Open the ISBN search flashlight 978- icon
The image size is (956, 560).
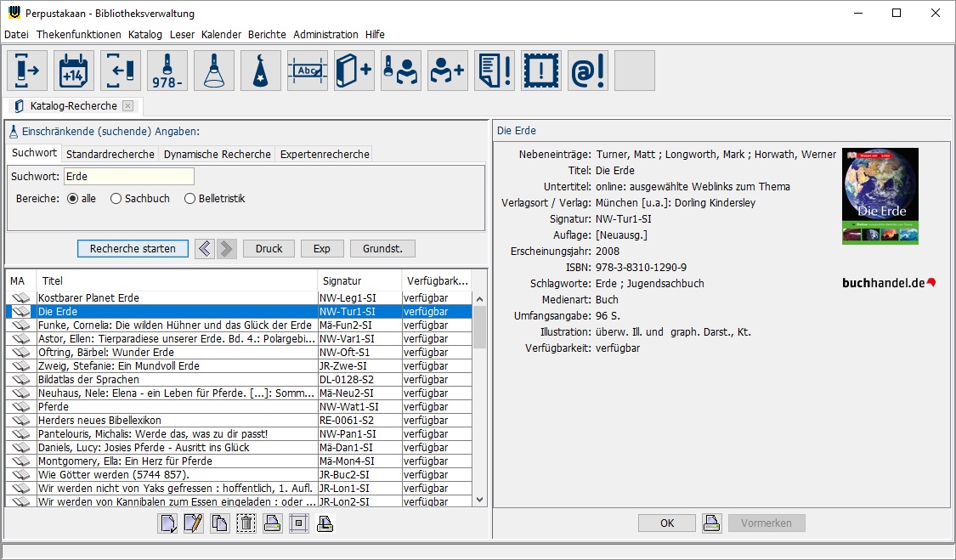point(167,71)
